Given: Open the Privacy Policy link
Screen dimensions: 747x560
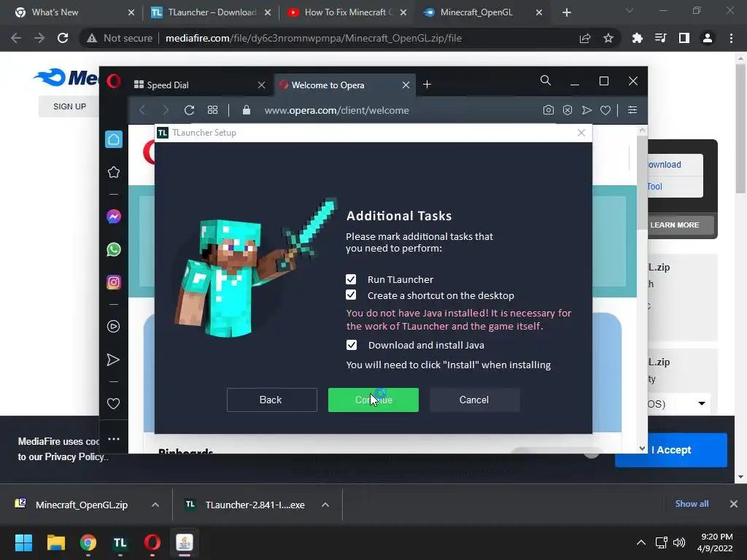Looking at the screenshot, I should click(74, 456).
